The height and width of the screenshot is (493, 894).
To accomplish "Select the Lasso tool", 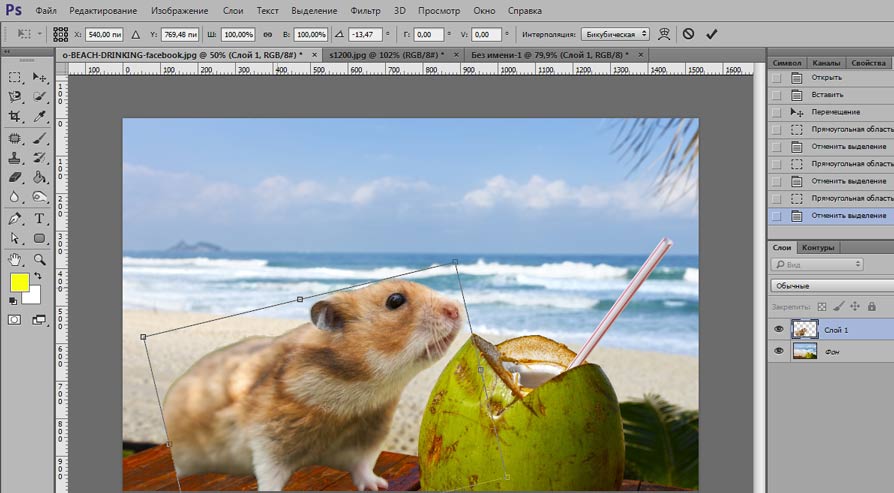I will click(15, 96).
